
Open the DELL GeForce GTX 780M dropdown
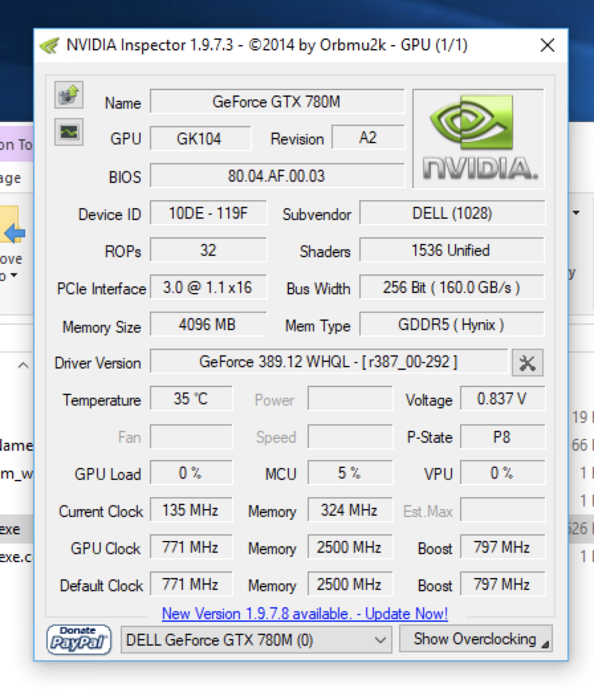(x=256, y=640)
